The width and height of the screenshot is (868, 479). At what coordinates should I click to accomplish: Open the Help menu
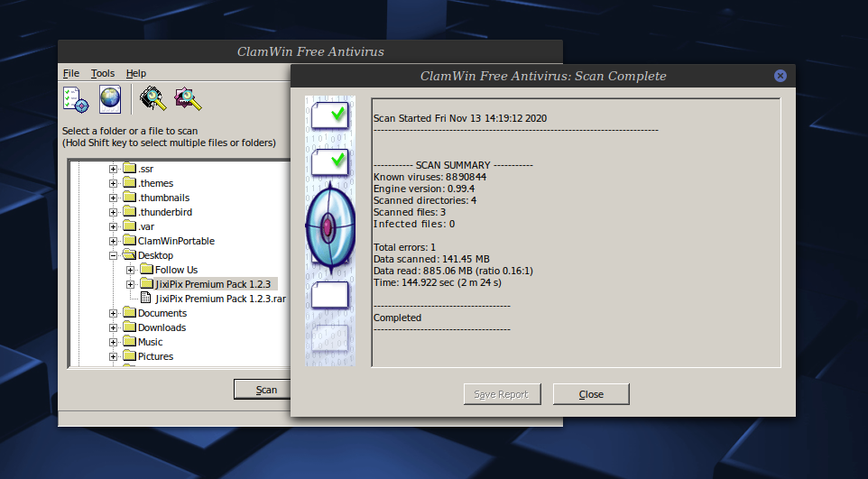(x=136, y=73)
